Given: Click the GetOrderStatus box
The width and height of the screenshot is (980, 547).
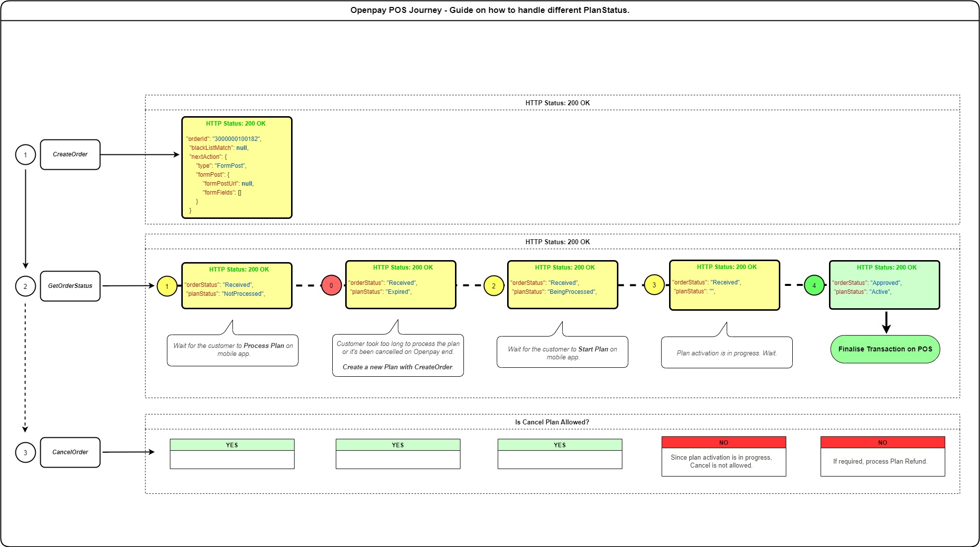Looking at the screenshot, I should pos(70,286).
